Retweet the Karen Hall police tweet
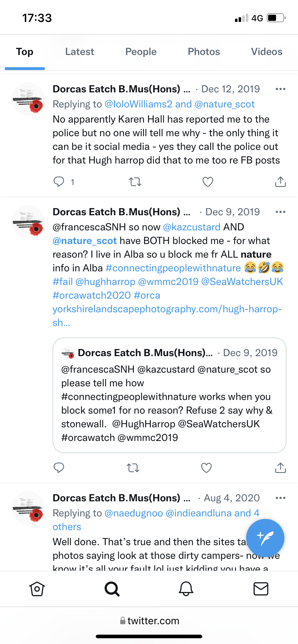The image size is (298, 644). click(x=135, y=182)
